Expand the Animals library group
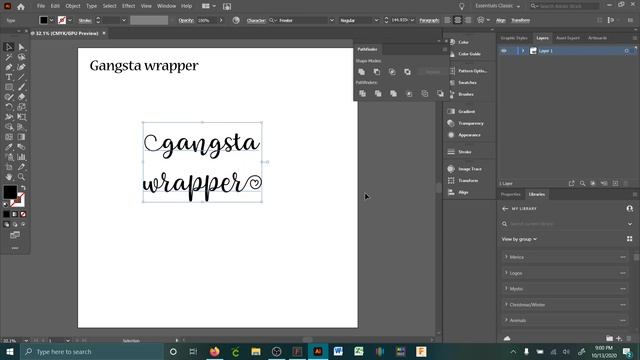The image size is (640, 360). (x=506, y=320)
